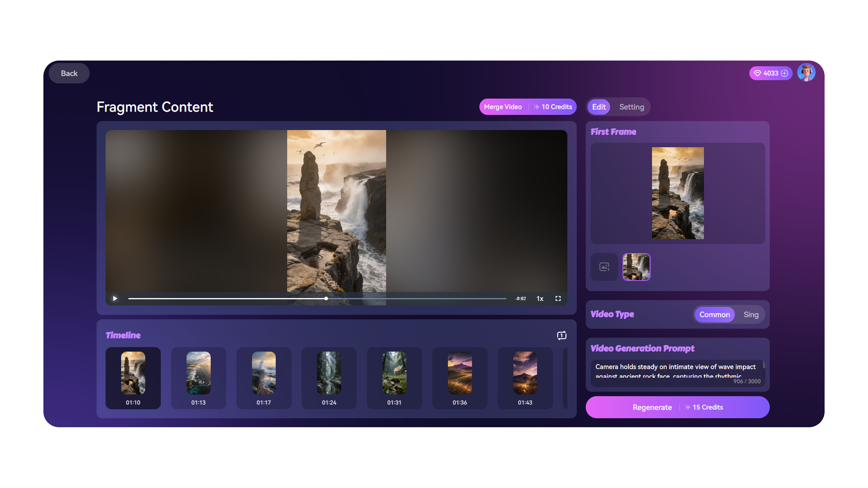The width and height of the screenshot is (868, 488).
Task: Go Back to the previous page
Action: pos(69,73)
